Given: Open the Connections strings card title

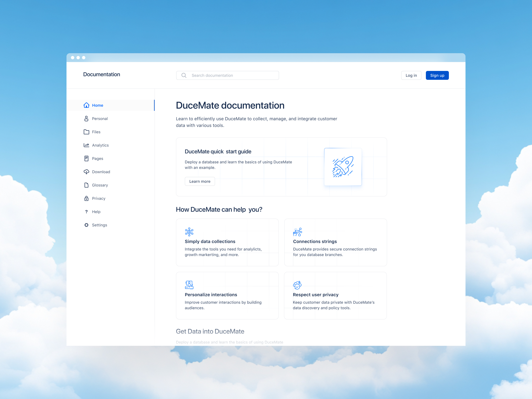Looking at the screenshot, I should (x=315, y=241).
